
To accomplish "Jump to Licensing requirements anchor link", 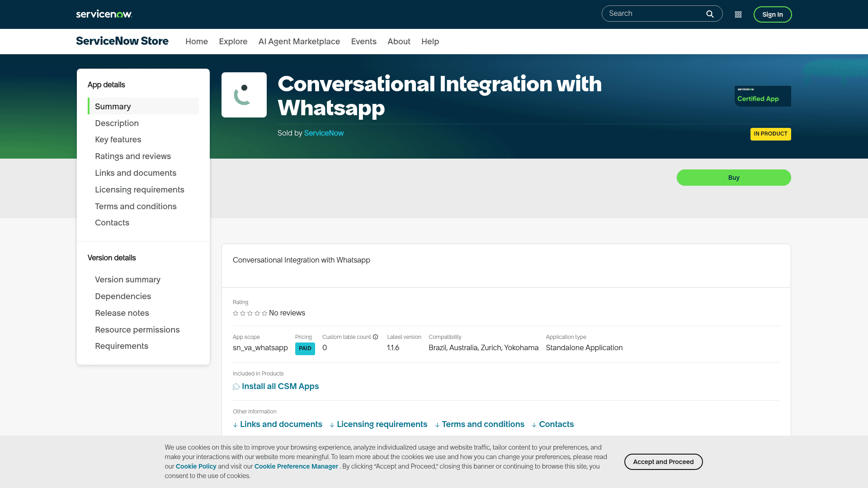I will click(x=382, y=425).
